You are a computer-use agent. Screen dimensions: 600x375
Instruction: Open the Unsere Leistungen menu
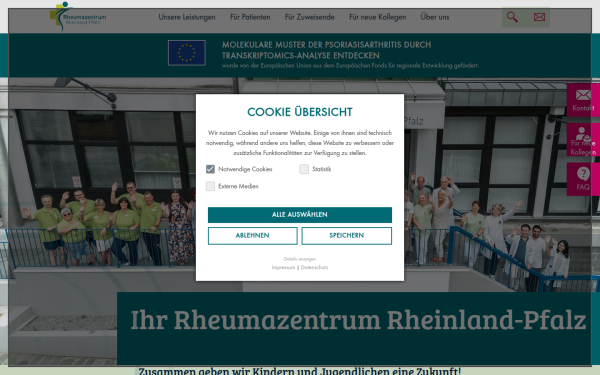[x=187, y=17]
